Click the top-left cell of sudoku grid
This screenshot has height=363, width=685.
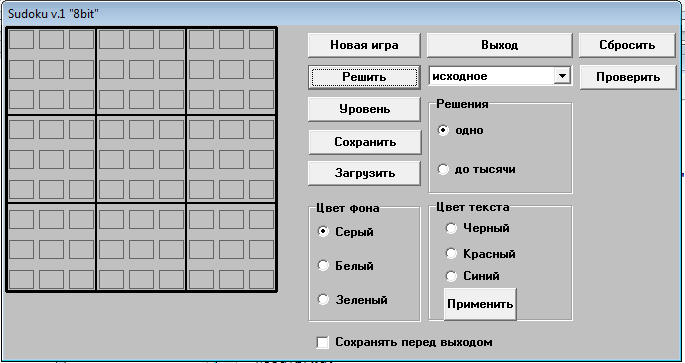coord(21,39)
